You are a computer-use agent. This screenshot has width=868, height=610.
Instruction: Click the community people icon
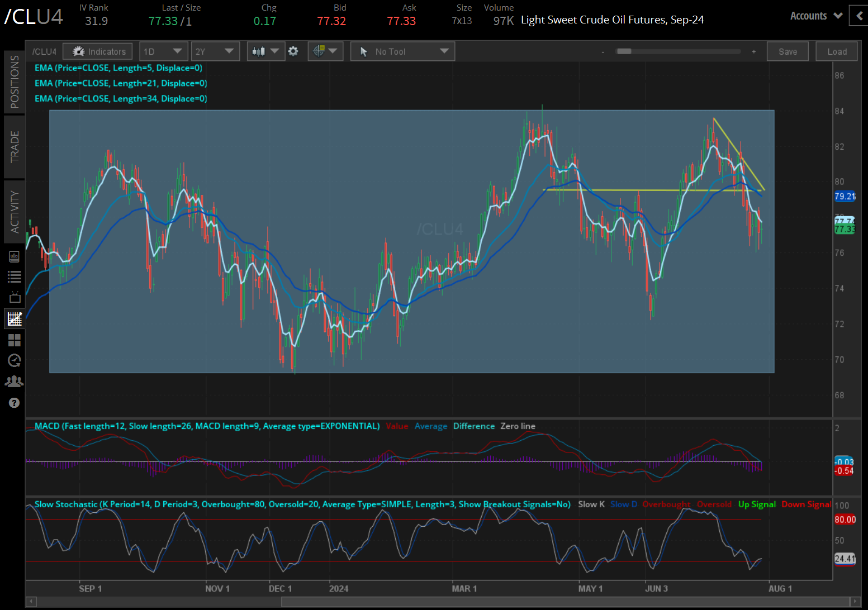pyautogui.click(x=15, y=381)
